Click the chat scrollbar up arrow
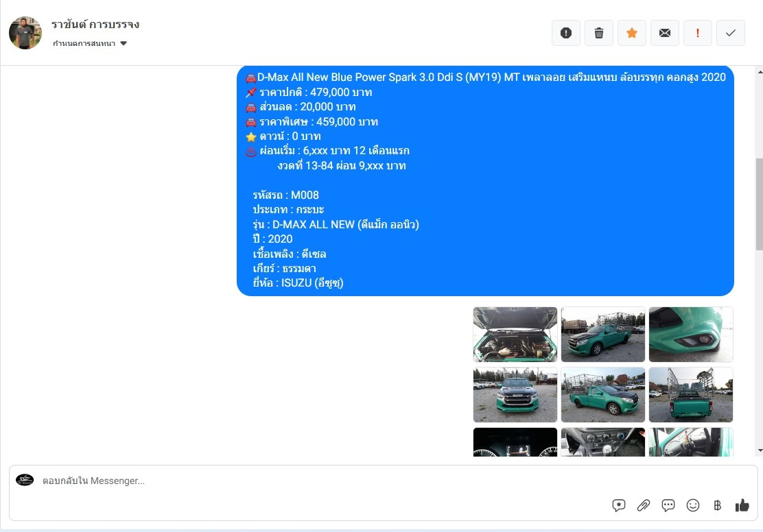This screenshot has height=532, width=763. click(x=760, y=72)
